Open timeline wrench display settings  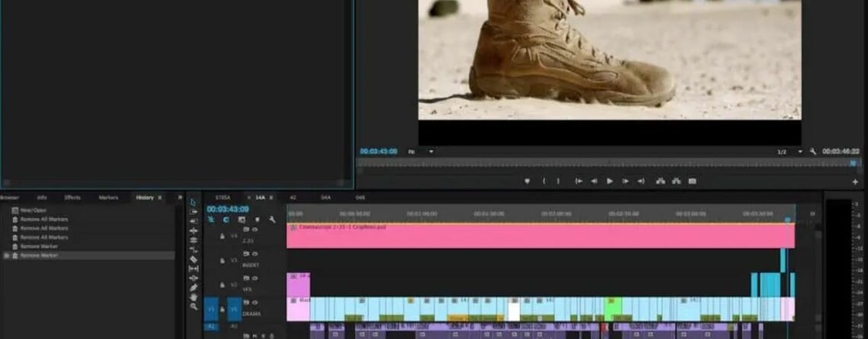(272, 219)
